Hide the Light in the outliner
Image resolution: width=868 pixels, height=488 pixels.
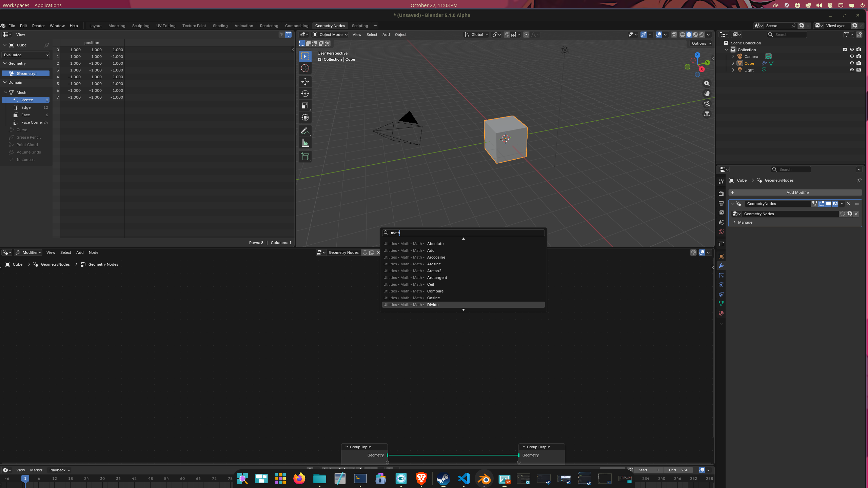click(852, 70)
